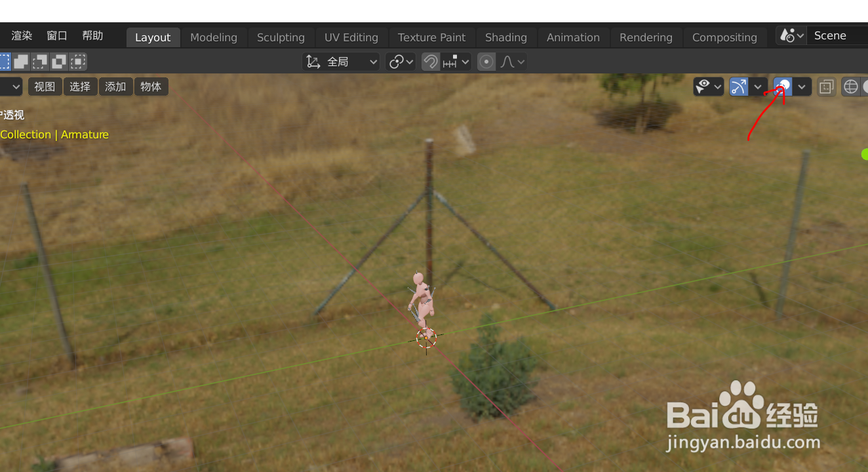
Task: Toggle the viewport overlays icon
Action: coord(783,87)
